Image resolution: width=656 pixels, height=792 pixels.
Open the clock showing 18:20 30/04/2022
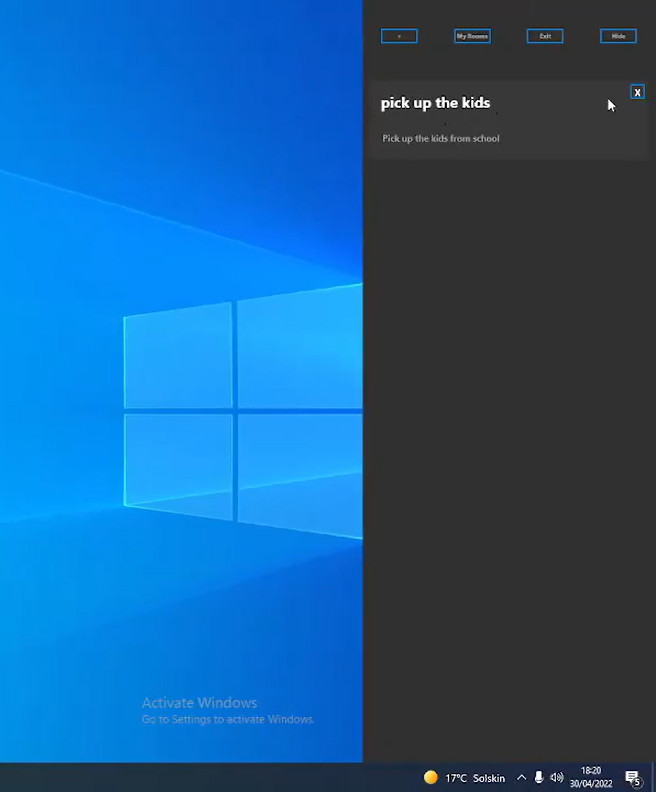[591, 777]
